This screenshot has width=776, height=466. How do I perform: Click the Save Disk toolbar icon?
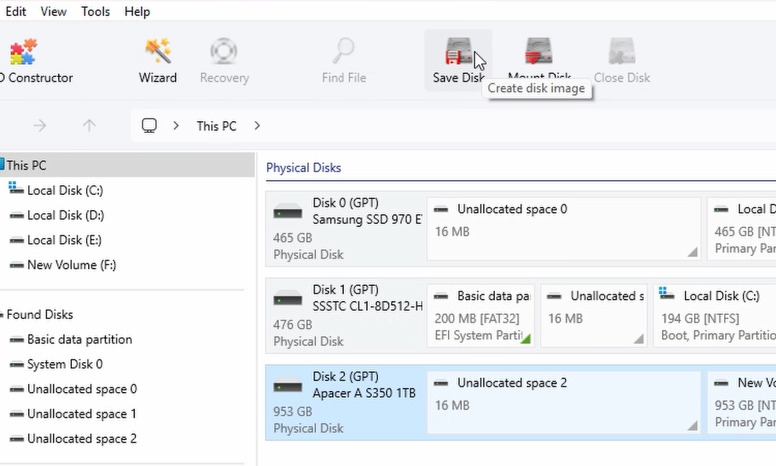point(458,51)
